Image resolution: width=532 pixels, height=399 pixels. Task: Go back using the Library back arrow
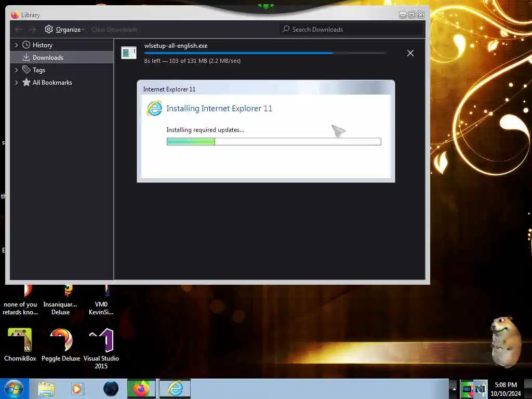(19, 30)
